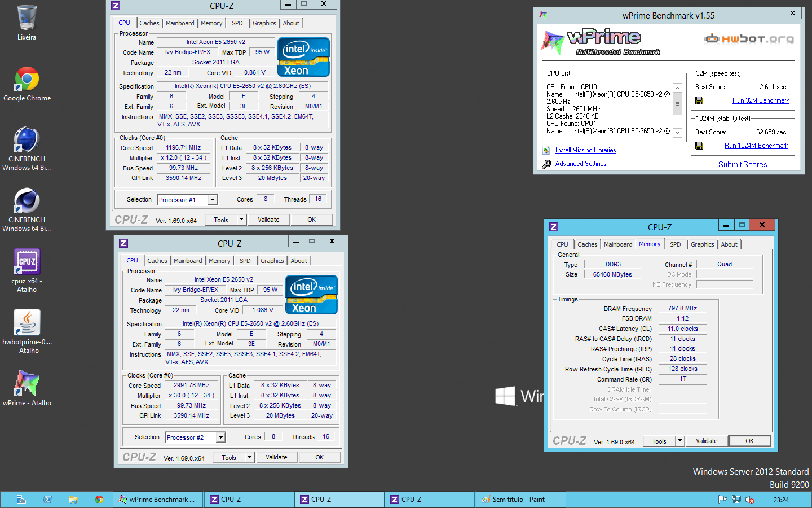Screen dimensions: 812x508
Task: Click Run 1024M Benchmark link
Action: [756, 146]
